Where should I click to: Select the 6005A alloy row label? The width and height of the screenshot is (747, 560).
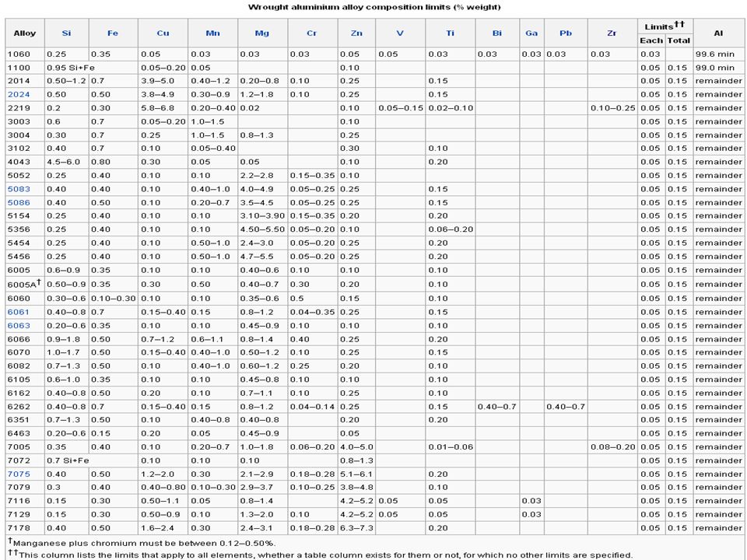point(24,284)
